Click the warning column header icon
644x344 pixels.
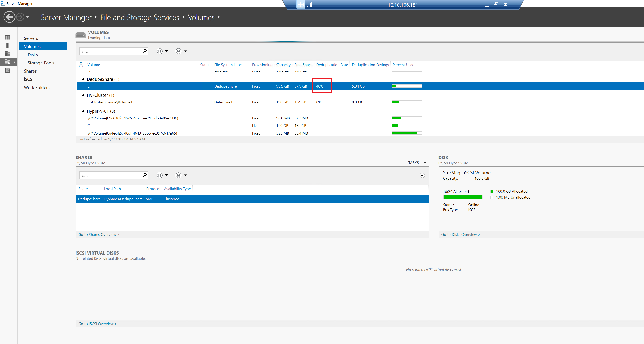(x=81, y=64)
